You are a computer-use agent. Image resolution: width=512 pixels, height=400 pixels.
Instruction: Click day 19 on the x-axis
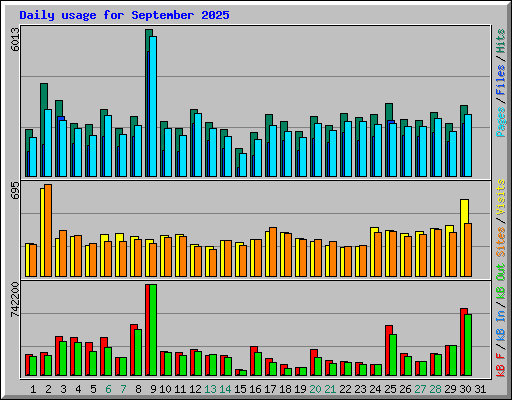click(300, 389)
